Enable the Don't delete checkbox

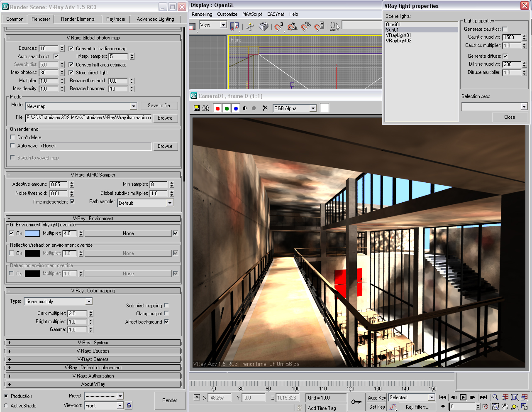[12, 137]
